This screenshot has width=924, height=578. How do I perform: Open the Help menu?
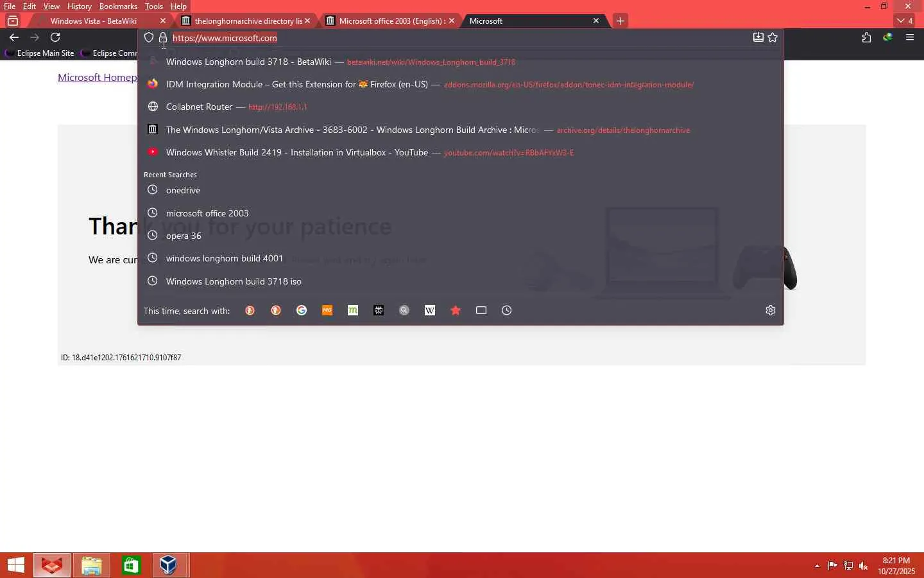[178, 6]
